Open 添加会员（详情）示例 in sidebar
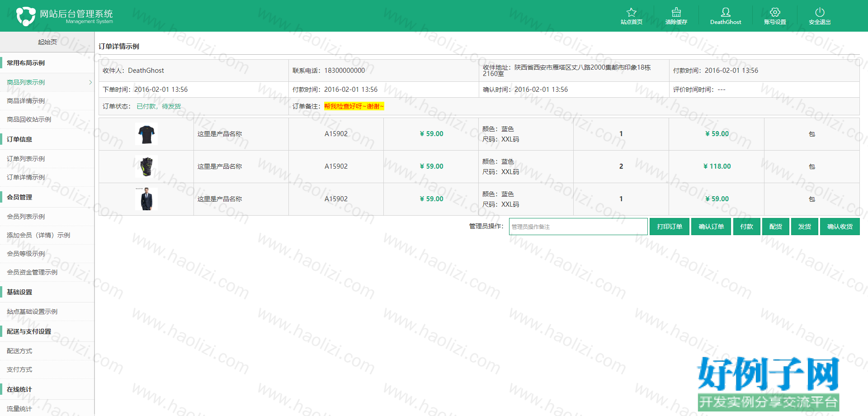868x416 pixels. [x=38, y=235]
